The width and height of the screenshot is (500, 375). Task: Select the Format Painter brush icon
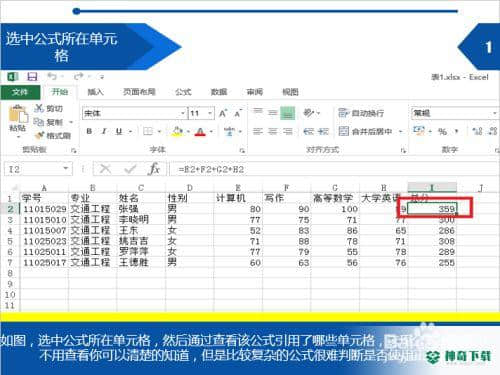click(40, 135)
